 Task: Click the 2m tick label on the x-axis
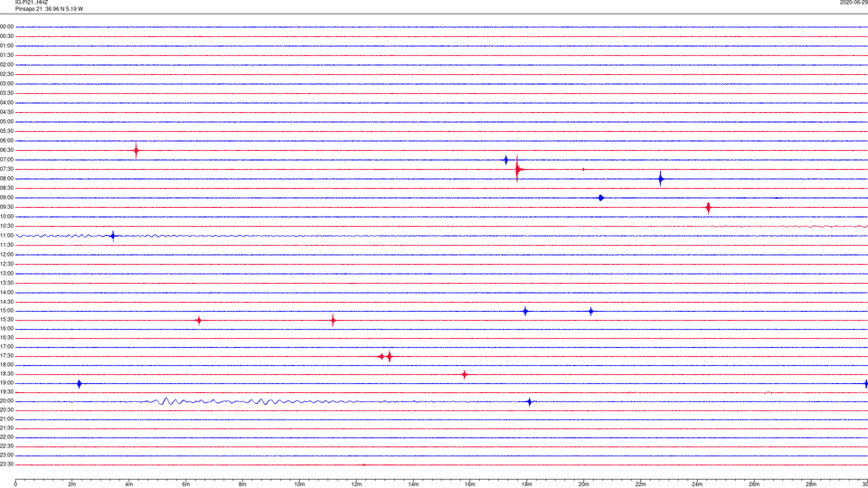click(x=72, y=484)
